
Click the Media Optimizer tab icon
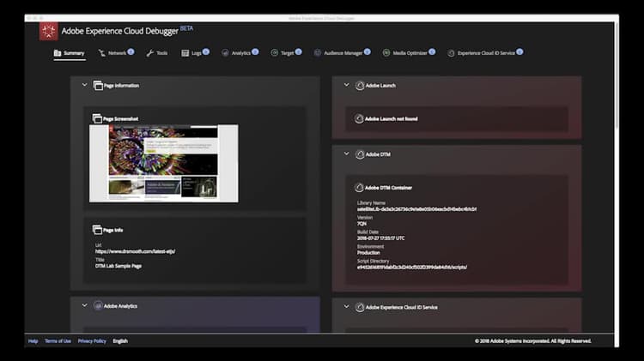[x=386, y=53]
